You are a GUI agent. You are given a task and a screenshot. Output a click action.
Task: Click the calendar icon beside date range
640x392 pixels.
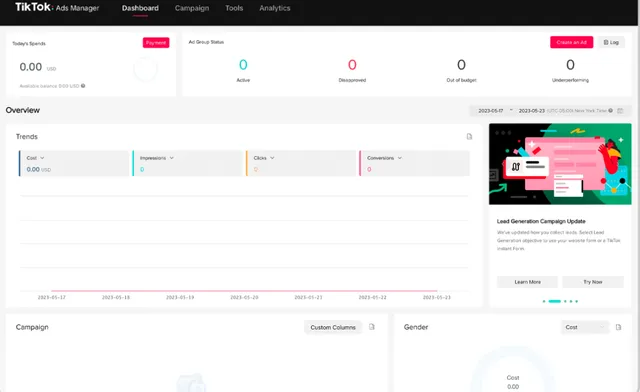pos(620,111)
